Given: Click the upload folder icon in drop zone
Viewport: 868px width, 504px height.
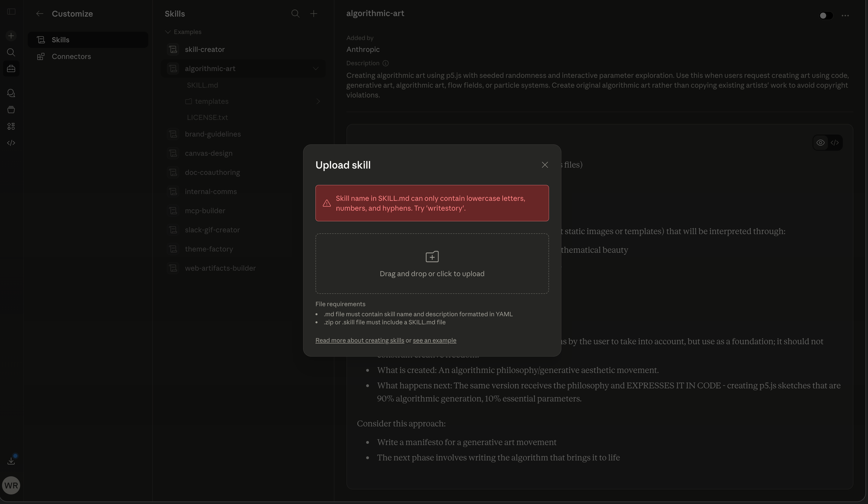Looking at the screenshot, I should pyautogui.click(x=432, y=257).
